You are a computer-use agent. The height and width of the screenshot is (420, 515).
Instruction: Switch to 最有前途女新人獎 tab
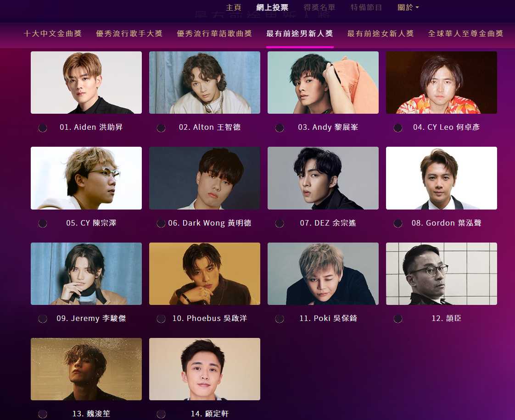[x=381, y=33]
